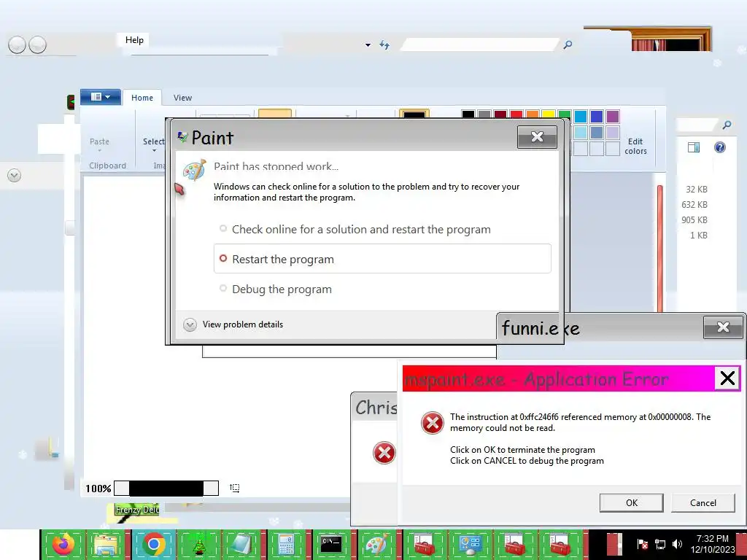Click the Frenzy Delu desktop icon
Viewport: 747px width, 560px height.
(x=138, y=510)
